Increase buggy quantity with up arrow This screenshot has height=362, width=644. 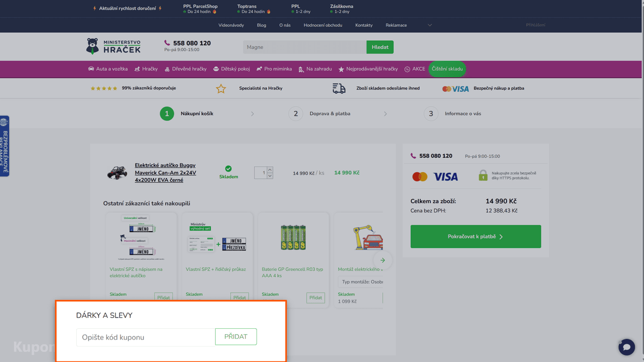[x=270, y=169]
